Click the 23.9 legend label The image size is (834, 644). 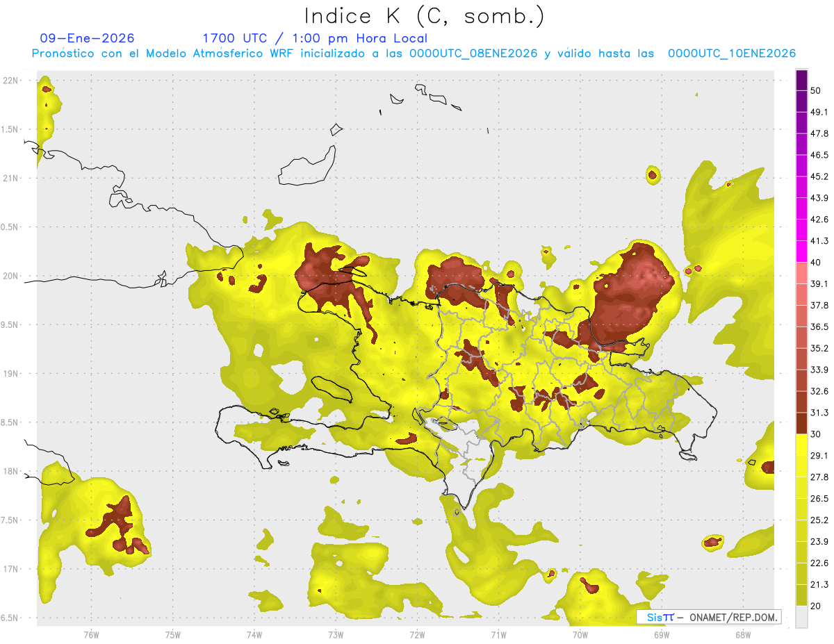(819, 542)
